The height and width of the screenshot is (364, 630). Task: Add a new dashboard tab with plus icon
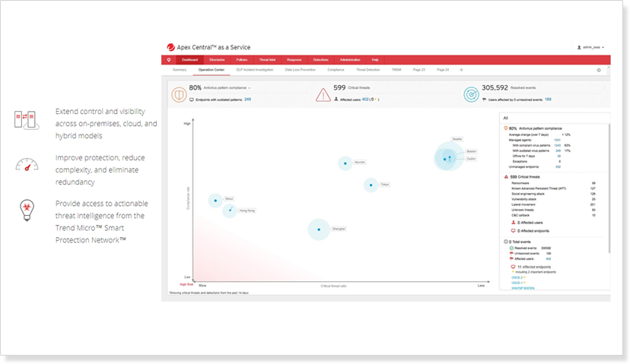click(x=461, y=70)
